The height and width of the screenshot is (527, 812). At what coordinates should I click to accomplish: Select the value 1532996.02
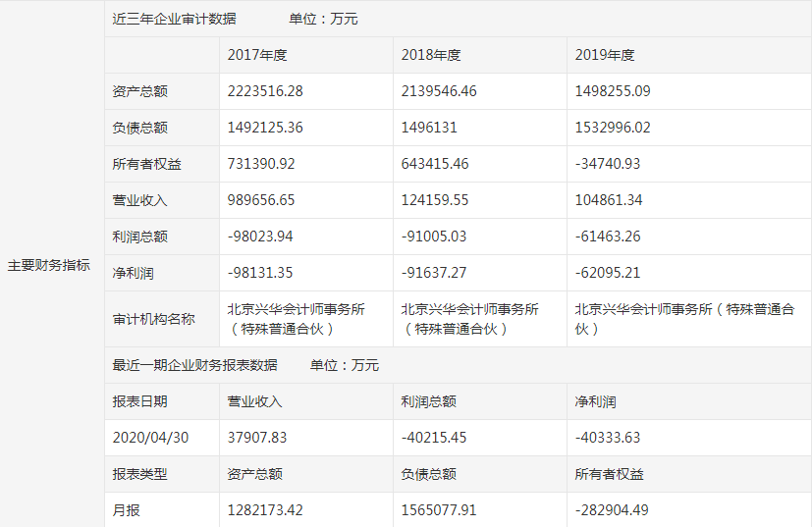pyautogui.click(x=613, y=128)
